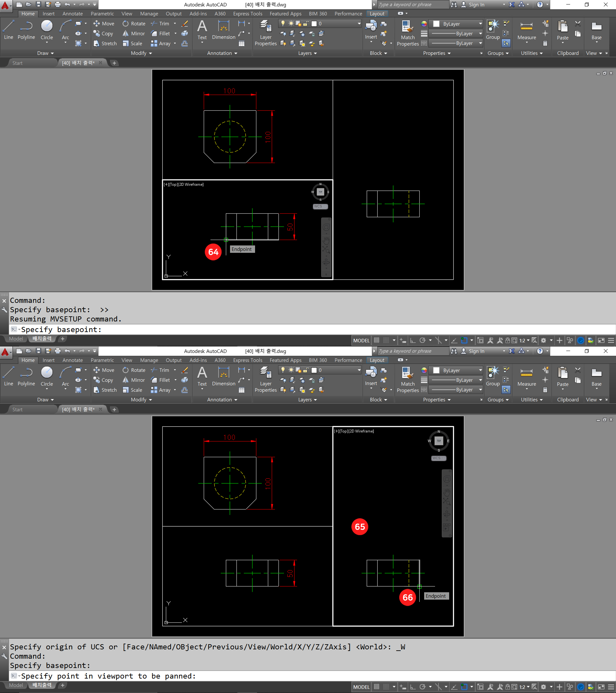Click the Stretch tool in the lower ribbon
This screenshot has height=693, width=616.
coord(105,390)
